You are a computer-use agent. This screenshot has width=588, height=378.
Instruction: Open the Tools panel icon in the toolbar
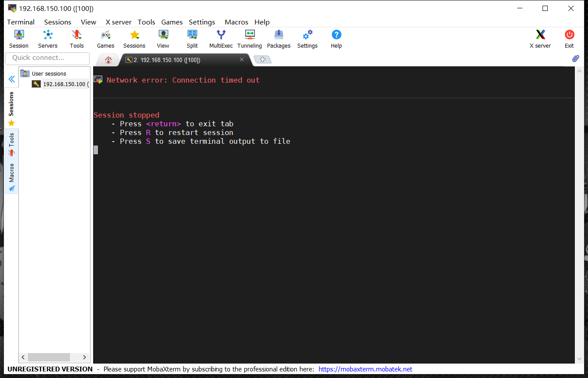coord(77,38)
